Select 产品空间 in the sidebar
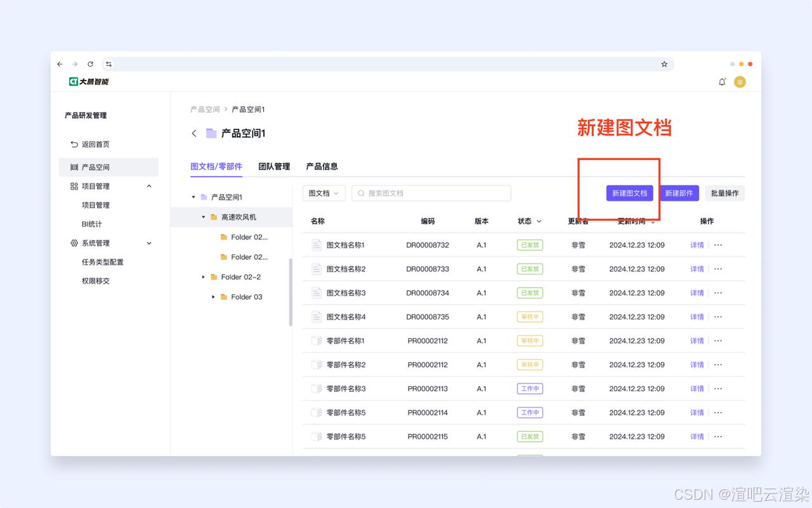 108,168
